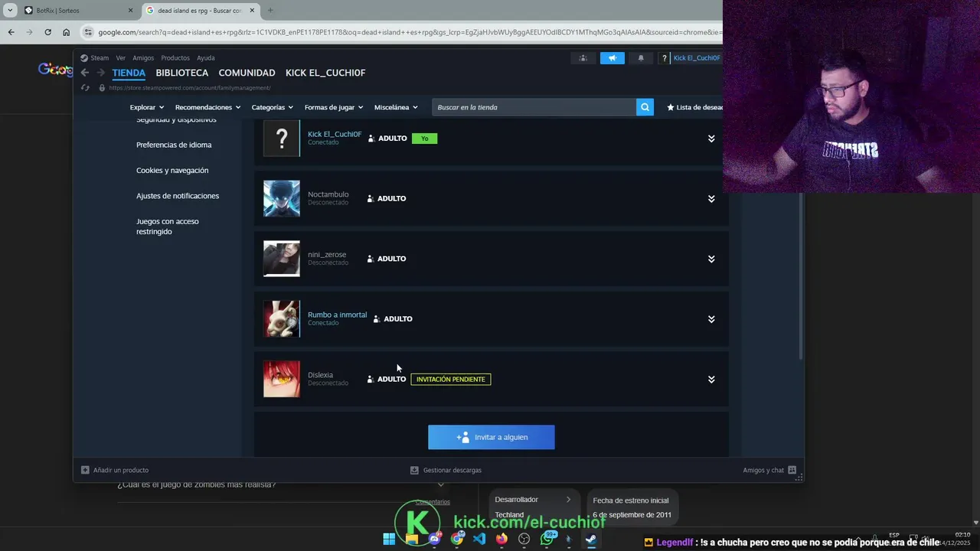Expand Kick El_Cuchi0F member row chevron

coord(711,139)
